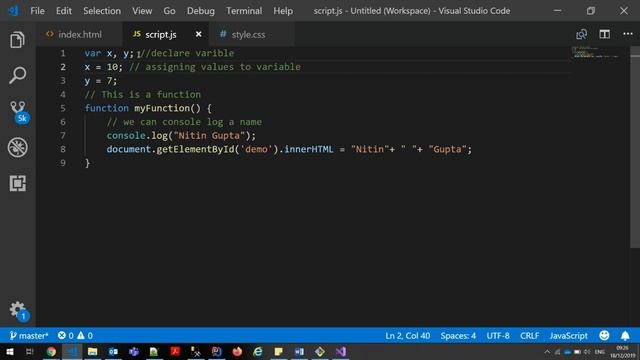Open Microsoft Word from taskbar
640x360 pixels.
click(299, 351)
